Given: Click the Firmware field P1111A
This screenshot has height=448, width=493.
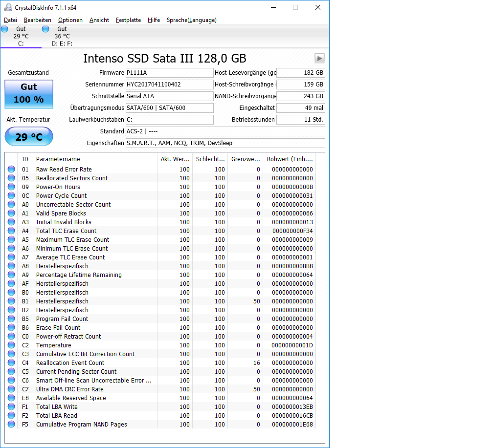Looking at the screenshot, I should [169, 73].
